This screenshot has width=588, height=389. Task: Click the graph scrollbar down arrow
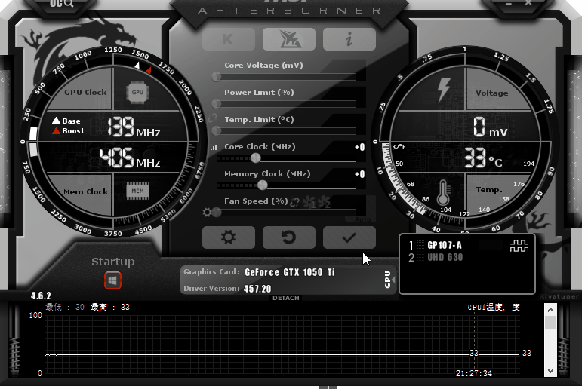(x=551, y=370)
